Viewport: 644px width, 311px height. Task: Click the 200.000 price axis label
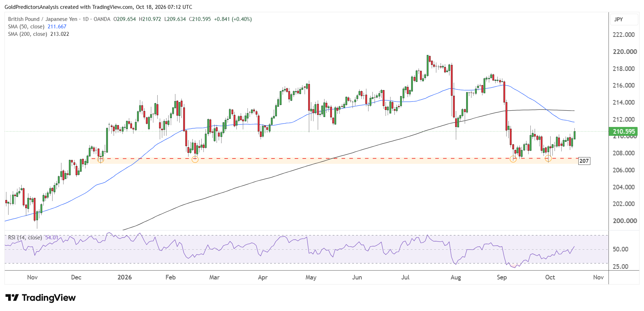click(x=624, y=221)
